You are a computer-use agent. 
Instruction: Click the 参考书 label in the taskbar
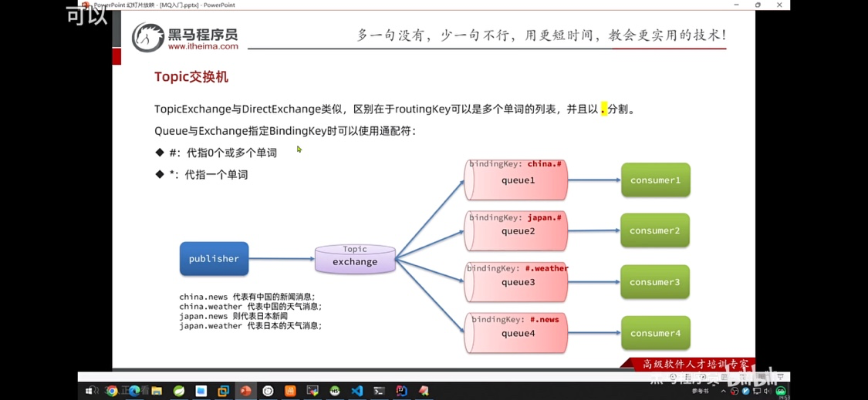pyautogui.click(x=701, y=392)
